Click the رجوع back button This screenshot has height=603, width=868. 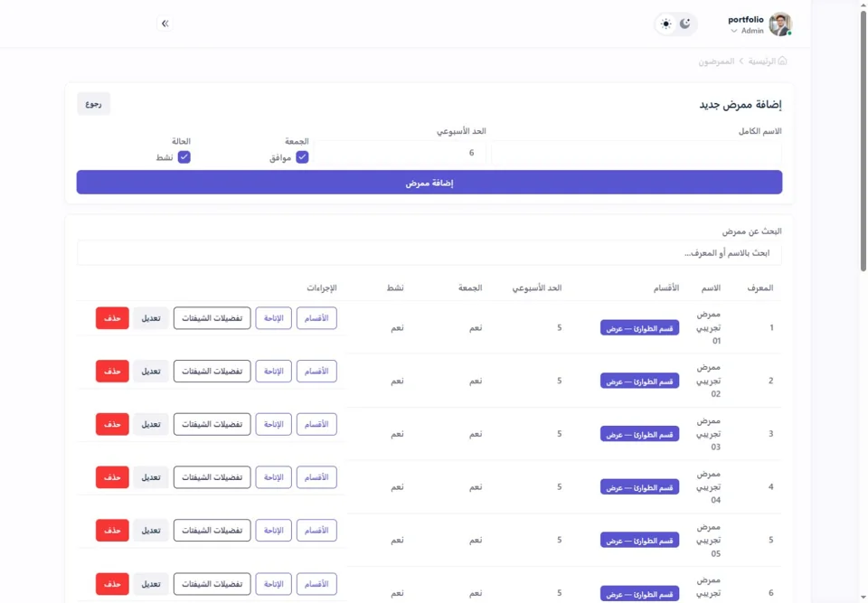93,104
